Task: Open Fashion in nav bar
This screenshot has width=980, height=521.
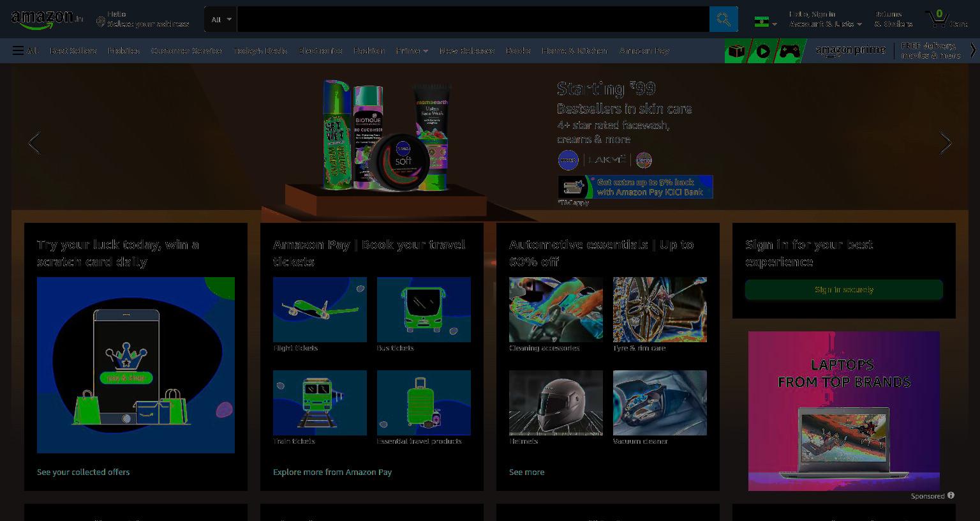Action: pos(369,50)
